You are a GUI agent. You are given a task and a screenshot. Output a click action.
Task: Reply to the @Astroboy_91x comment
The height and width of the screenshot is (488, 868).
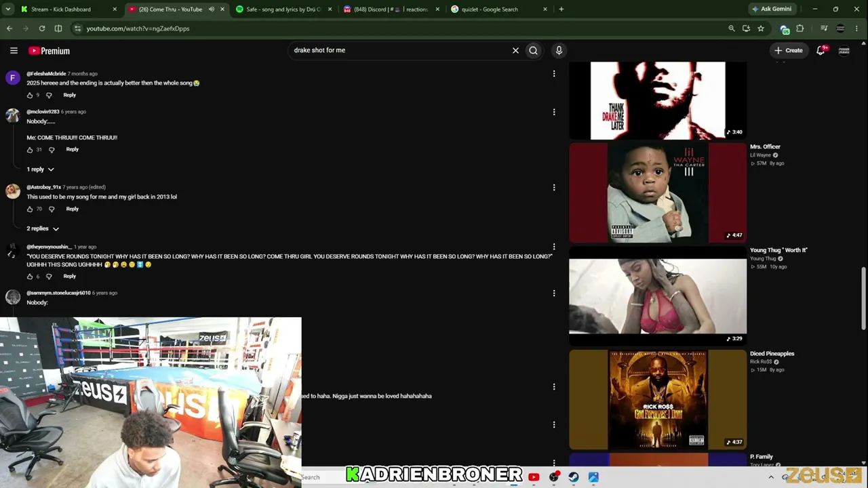[x=73, y=209]
